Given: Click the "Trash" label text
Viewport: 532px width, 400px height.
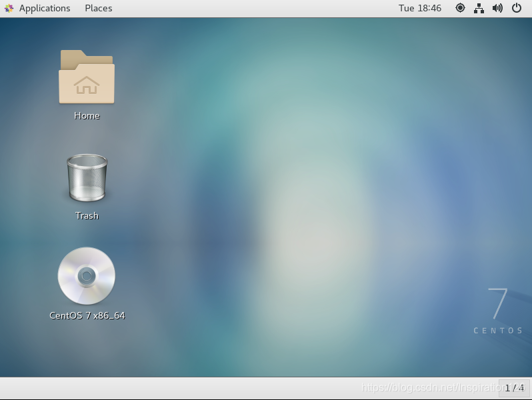Looking at the screenshot, I should [87, 216].
